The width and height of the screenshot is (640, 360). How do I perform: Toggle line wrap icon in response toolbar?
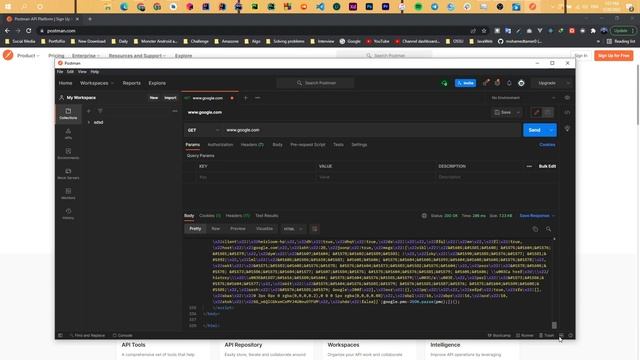[x=314, y=229]
